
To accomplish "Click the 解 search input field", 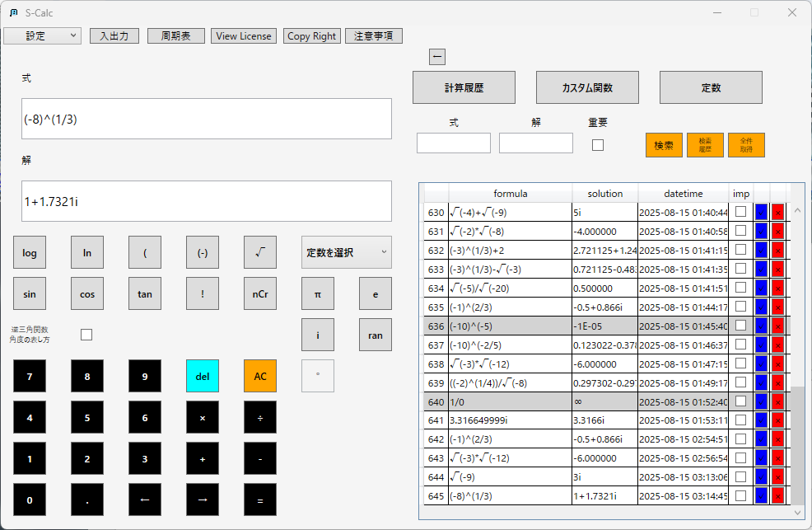I will 536,143.
